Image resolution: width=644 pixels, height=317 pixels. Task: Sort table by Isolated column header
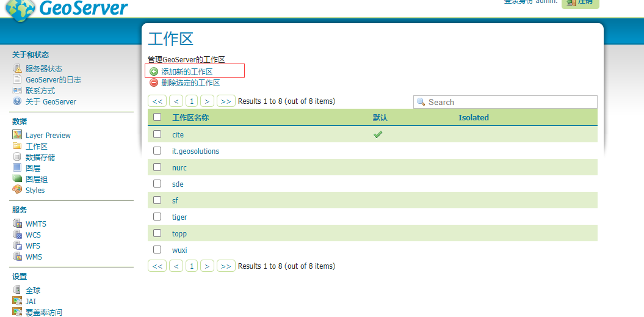(x=473, y=118)
